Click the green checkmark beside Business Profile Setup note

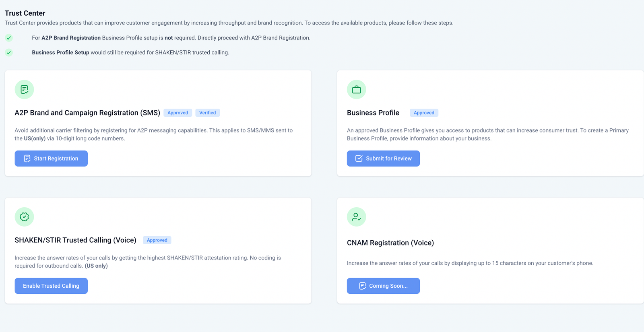pyautogui.click(x=9, y=53)
